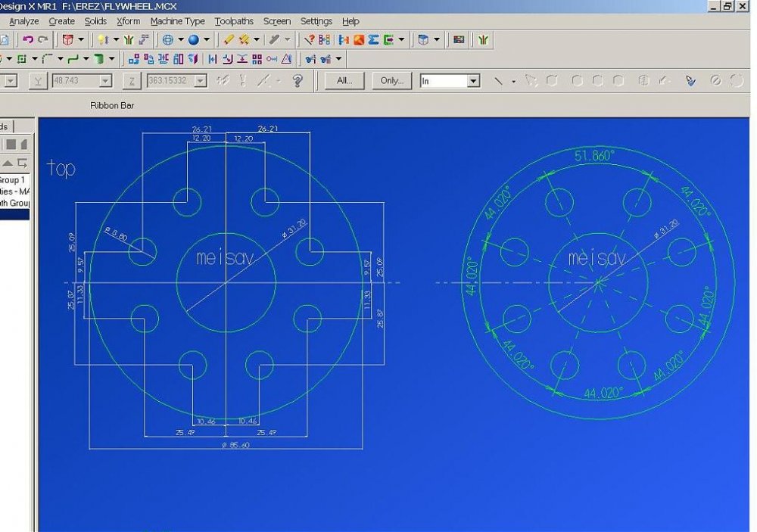Click the dashed fillet arc icon
This screenshot has width=757, height=532.
coord(47,59)
